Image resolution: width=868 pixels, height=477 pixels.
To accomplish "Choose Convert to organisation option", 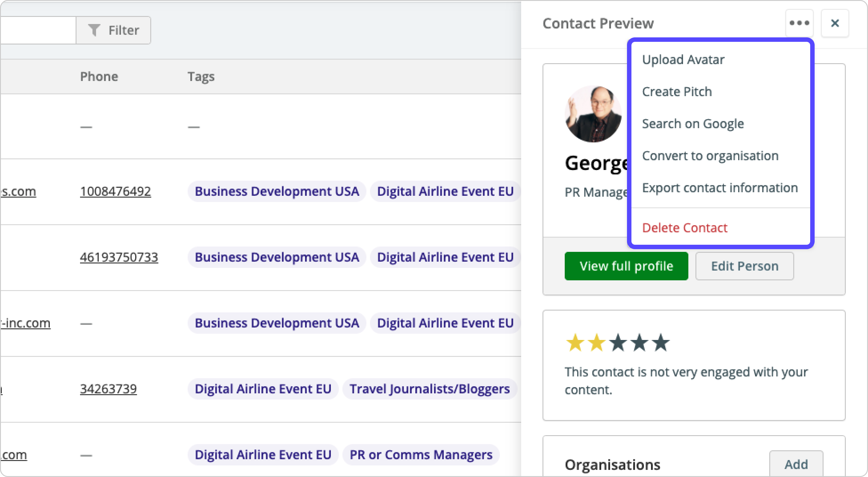I will [710, 156].
